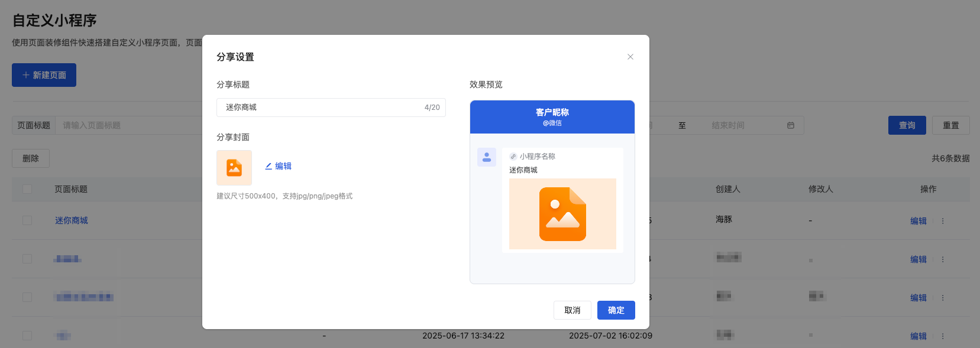This screenshot has height=348, width=980.
Task: Click the 删除 button
Action: (31, 158)
